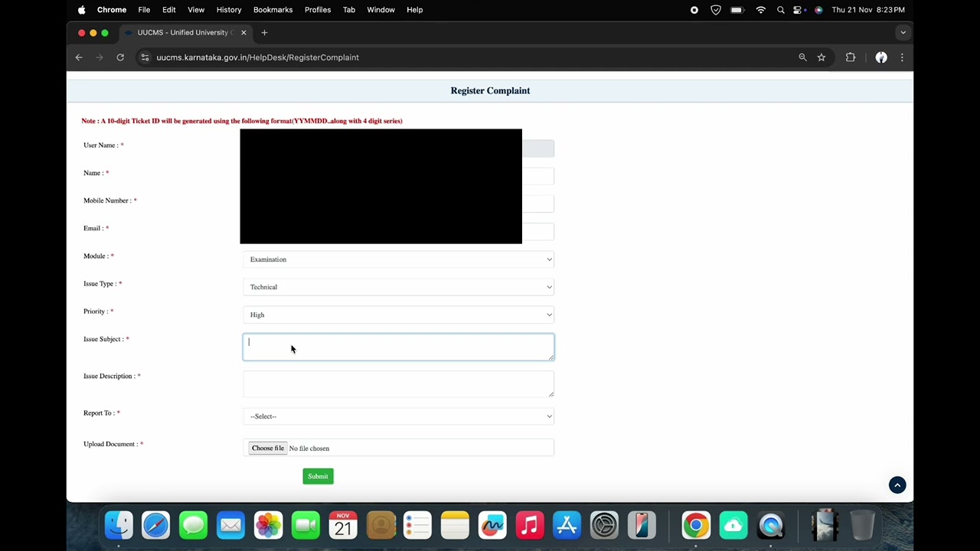Open App Store in the Dock
The image size is (980, 551).
coord(567,526)
